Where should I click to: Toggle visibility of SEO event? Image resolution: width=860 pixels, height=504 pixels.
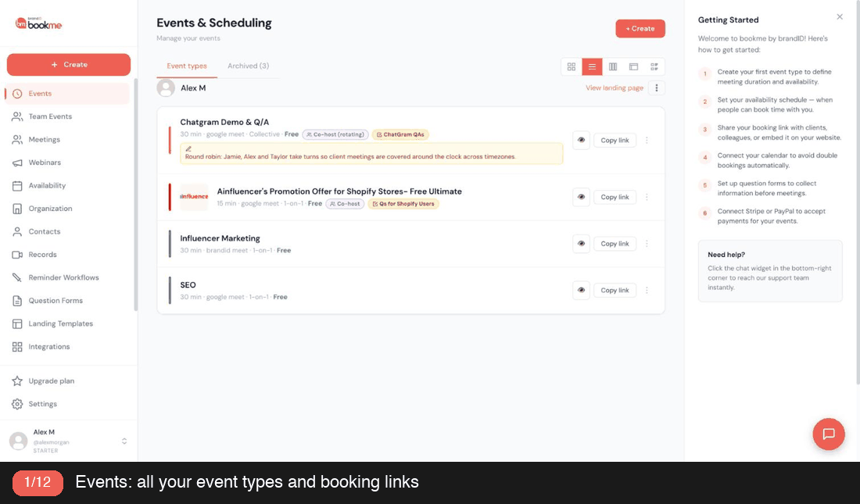tap(582, 290)
